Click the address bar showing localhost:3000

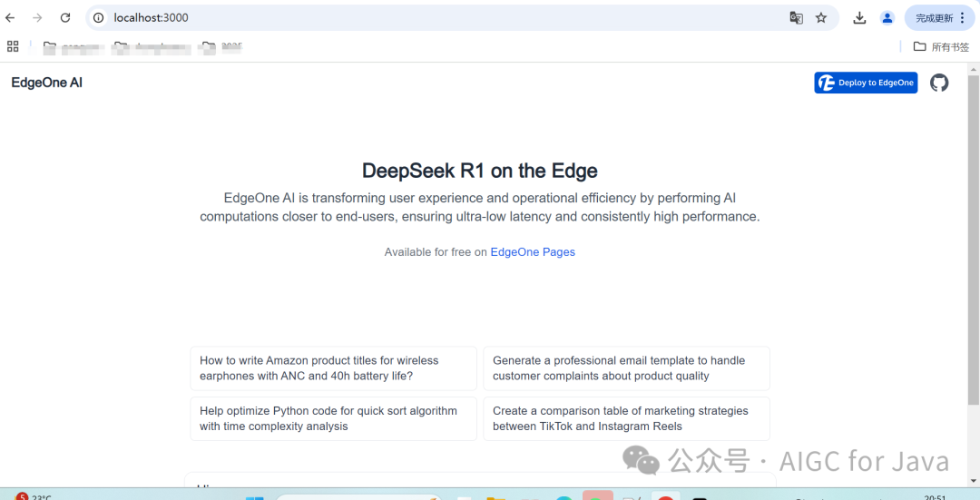pyautogui.click(x=463, y=18)
